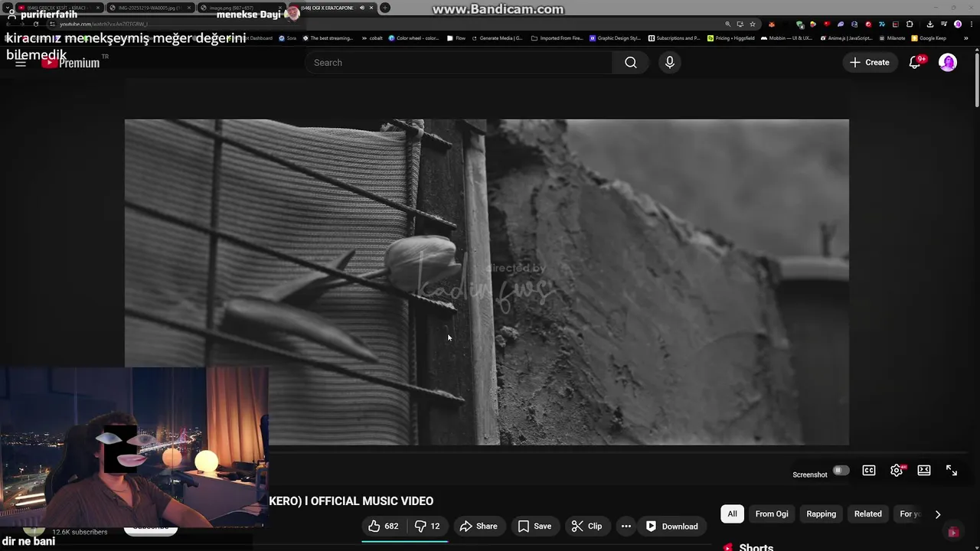
Task: Click Create button
Action: pos(870,63)
